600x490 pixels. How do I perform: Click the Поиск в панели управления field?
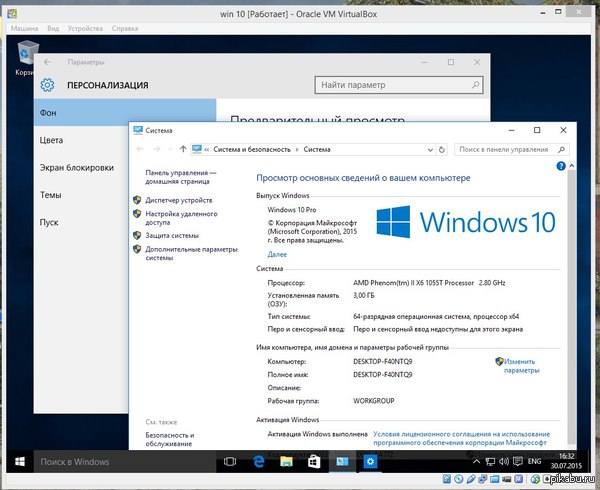click(512, 150)
